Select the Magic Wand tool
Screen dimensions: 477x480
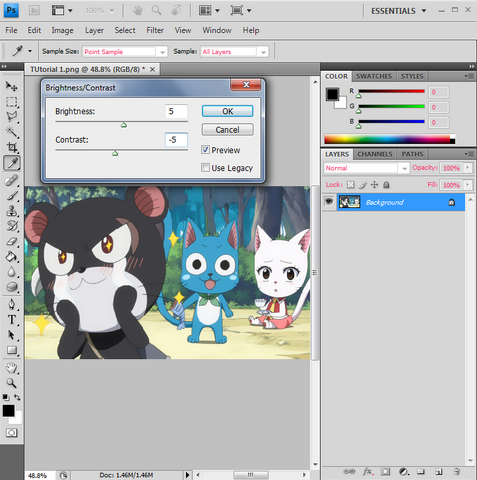[11, 132]
